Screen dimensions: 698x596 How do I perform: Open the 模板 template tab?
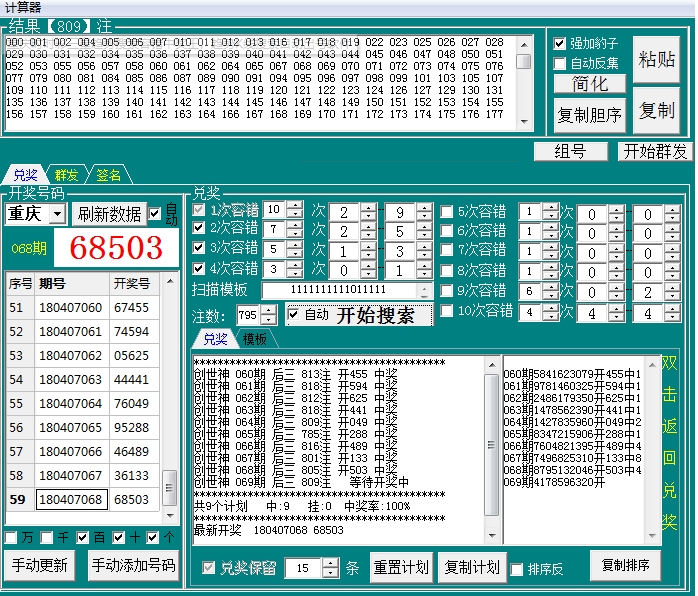click(x=254, y=339)
